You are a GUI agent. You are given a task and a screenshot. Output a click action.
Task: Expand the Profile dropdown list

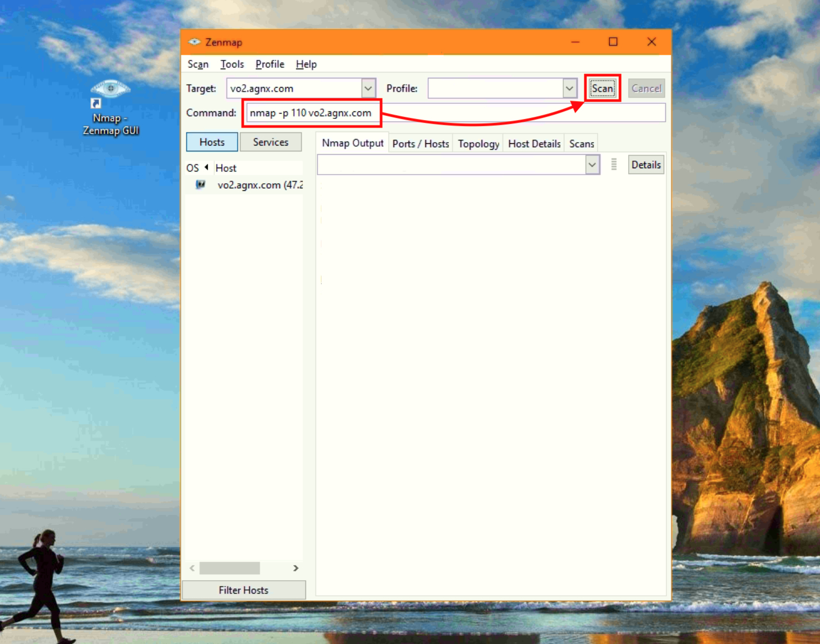click(569, 88)
